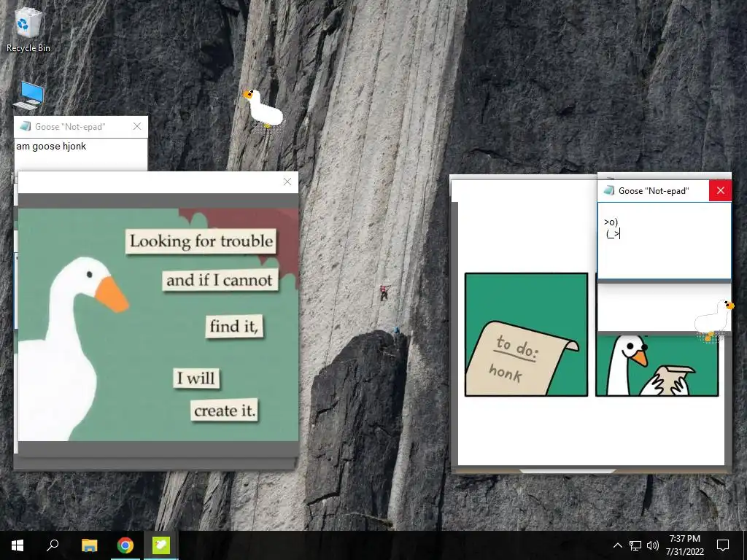Viewport: 747px width, 560px height.
Task: Click the 'to do: honk' comic panel
Action: tap(526, 334)
